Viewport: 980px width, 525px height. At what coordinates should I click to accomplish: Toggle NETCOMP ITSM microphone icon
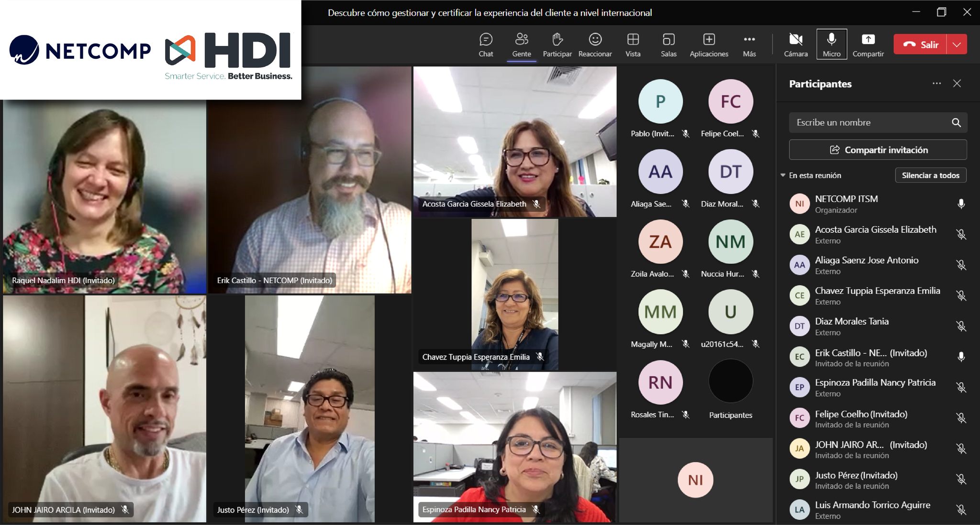pyautogui.click(x=961, y=204)
